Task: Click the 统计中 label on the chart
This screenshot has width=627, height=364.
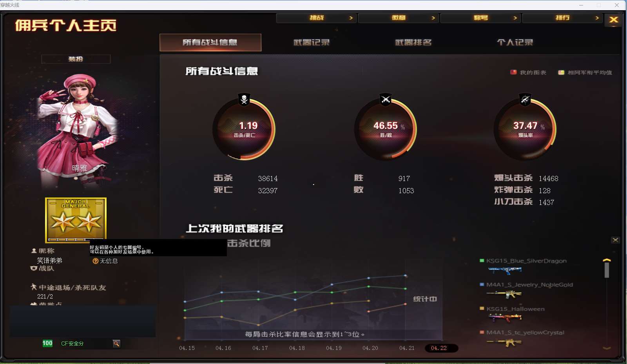Action: 425,299
